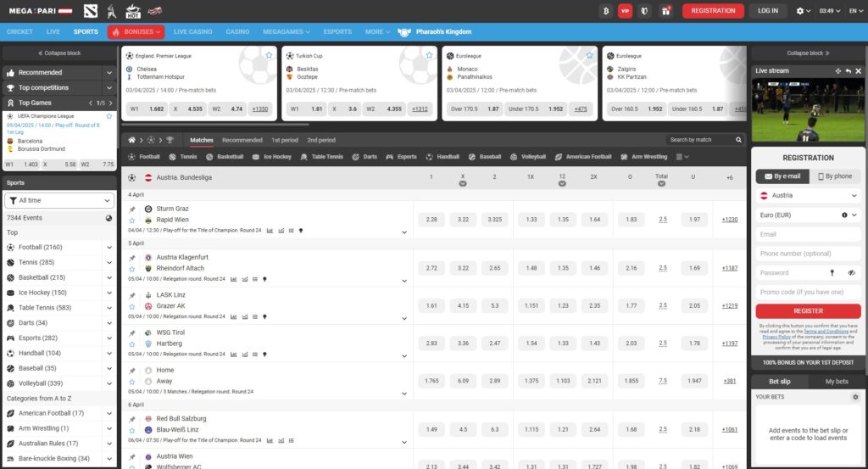The image size is (868, 469).
Task: Click the events pie chart icon
Action: coord(109,218)
